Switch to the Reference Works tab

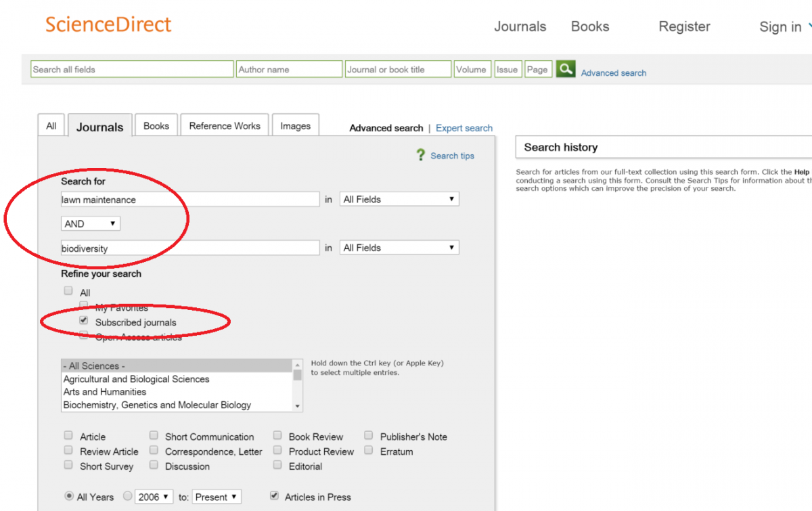[225, 126]
